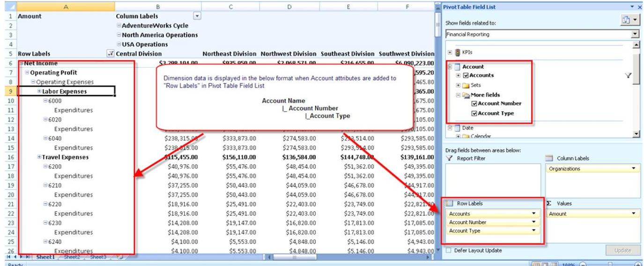Viewport: 644px width, 266px height.
Task: Open the Account Type field dropdown in Row Labels
Action: pos(534,231)
